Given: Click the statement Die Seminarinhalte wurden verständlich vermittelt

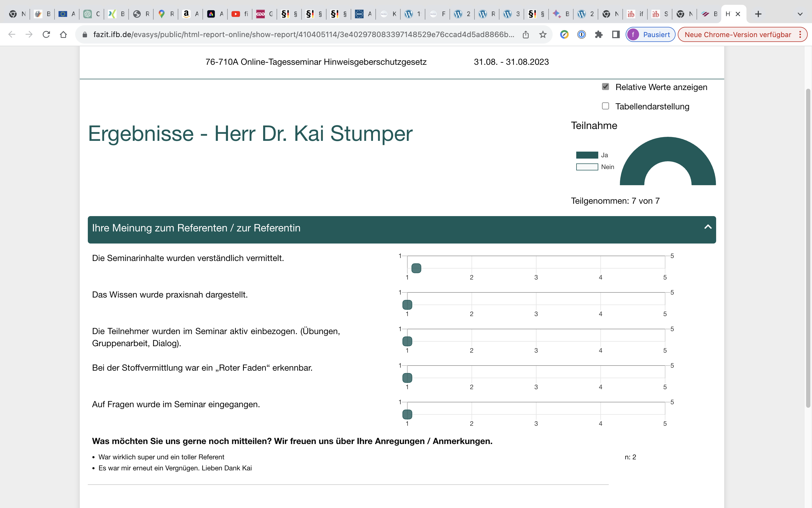Looking at the screenshot, I should [x=188, y=258].
